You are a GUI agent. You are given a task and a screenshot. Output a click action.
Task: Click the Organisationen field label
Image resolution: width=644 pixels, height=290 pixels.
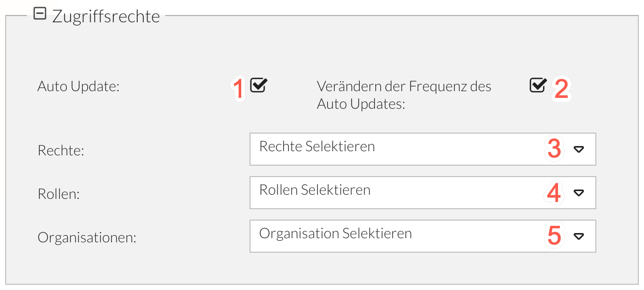(87, 238)
